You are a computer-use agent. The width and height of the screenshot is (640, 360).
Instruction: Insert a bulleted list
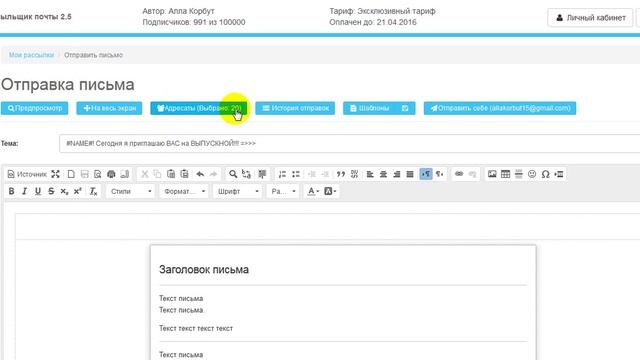(296, 174)
